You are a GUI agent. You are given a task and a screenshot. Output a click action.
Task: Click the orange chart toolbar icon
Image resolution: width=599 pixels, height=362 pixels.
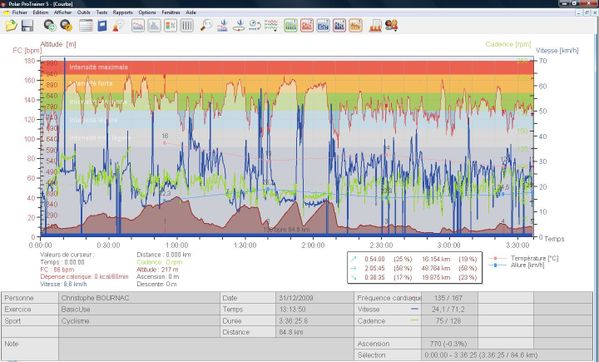tap(355, 26)
